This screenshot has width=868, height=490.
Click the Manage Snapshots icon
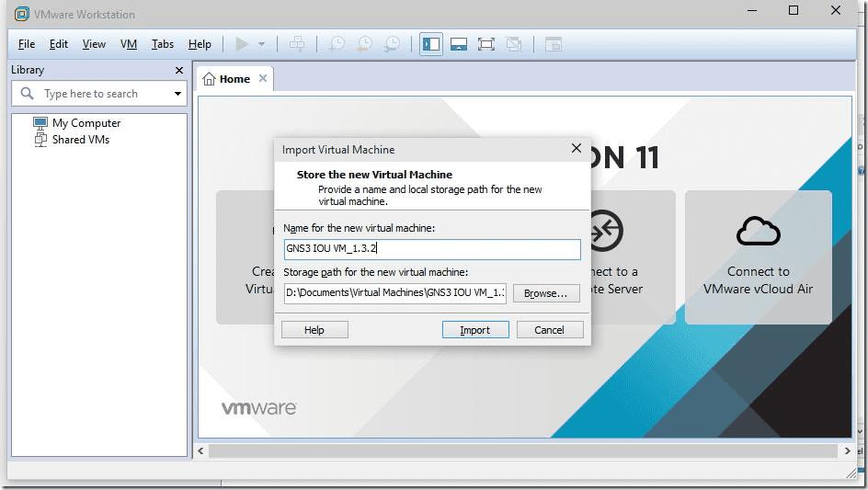point(392,44)
